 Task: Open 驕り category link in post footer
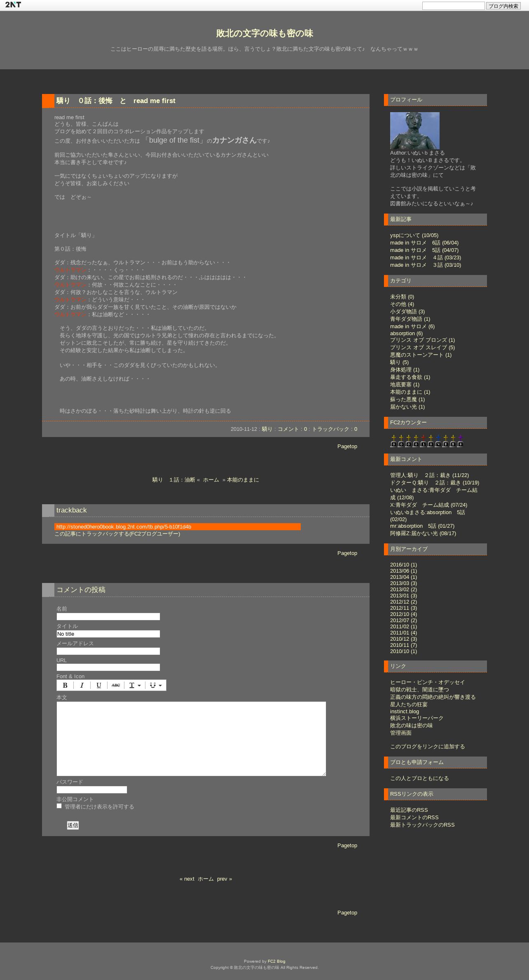267,429
